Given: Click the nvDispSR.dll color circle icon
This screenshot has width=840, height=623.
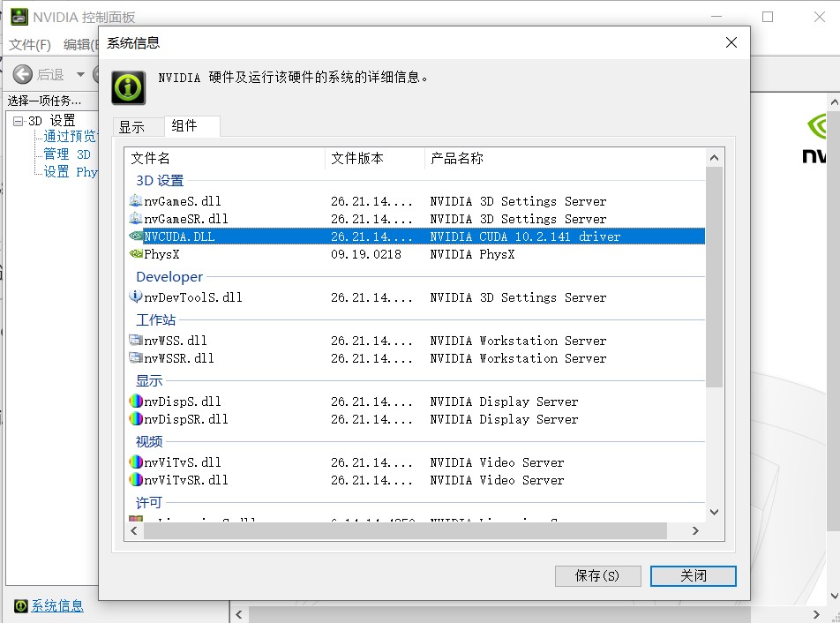Looking at the screenshot, I should pyautogui.click(x=136, y=418).
